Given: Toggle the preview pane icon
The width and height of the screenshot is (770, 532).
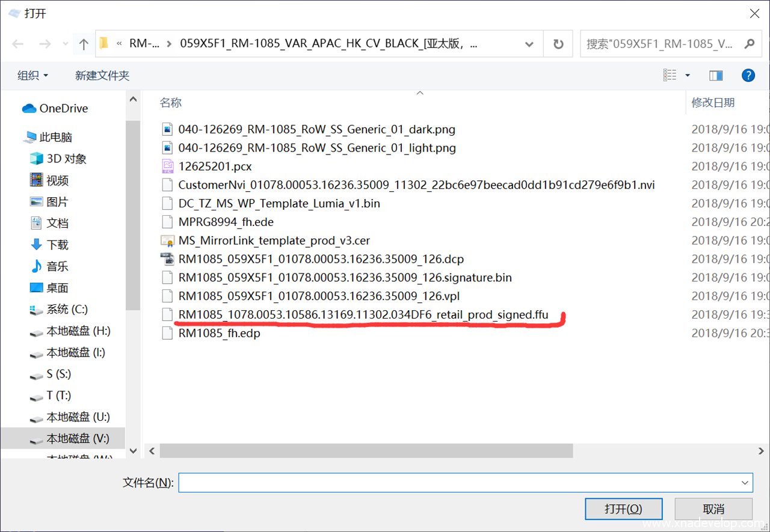Looking at the screenshot, I should 716,75.
